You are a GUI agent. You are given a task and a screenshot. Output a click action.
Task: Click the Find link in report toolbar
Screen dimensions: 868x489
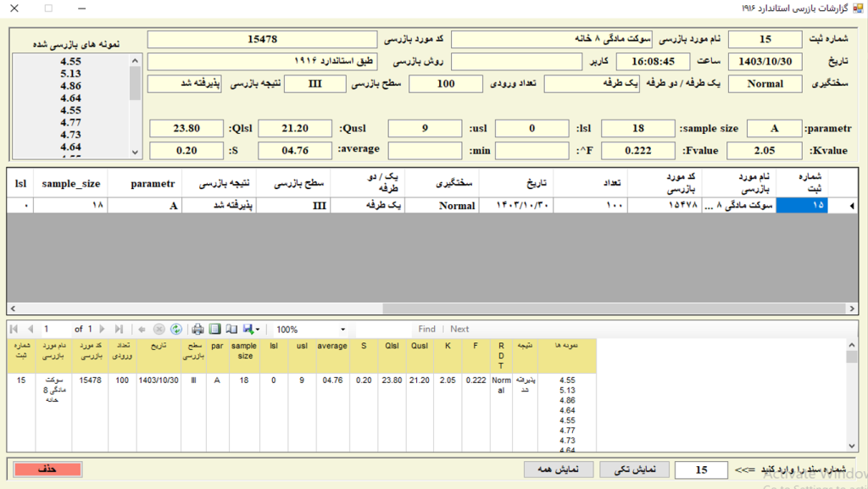click(426, 329)
